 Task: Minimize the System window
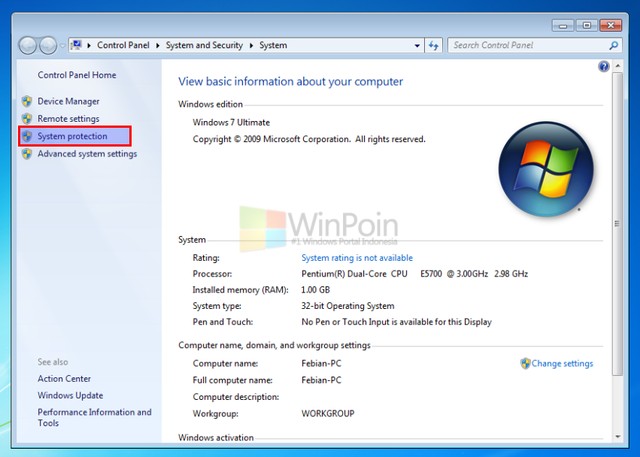click(x=563, y=25)
